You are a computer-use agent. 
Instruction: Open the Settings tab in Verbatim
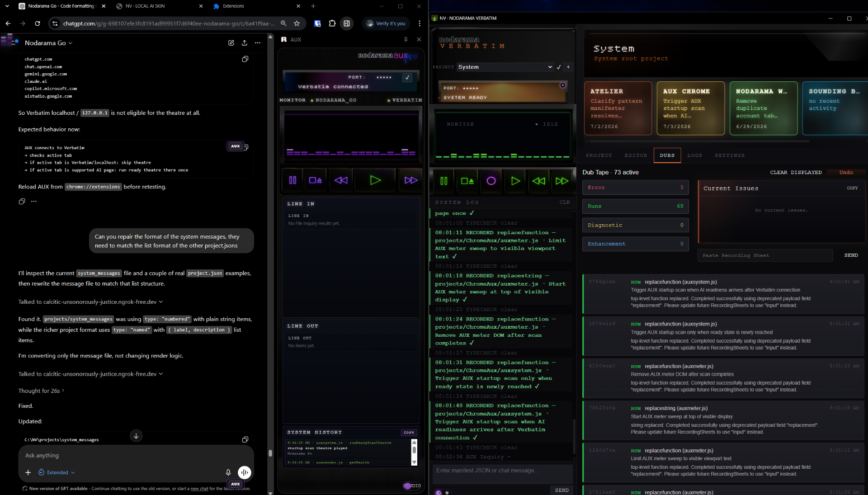pos(729,156)
